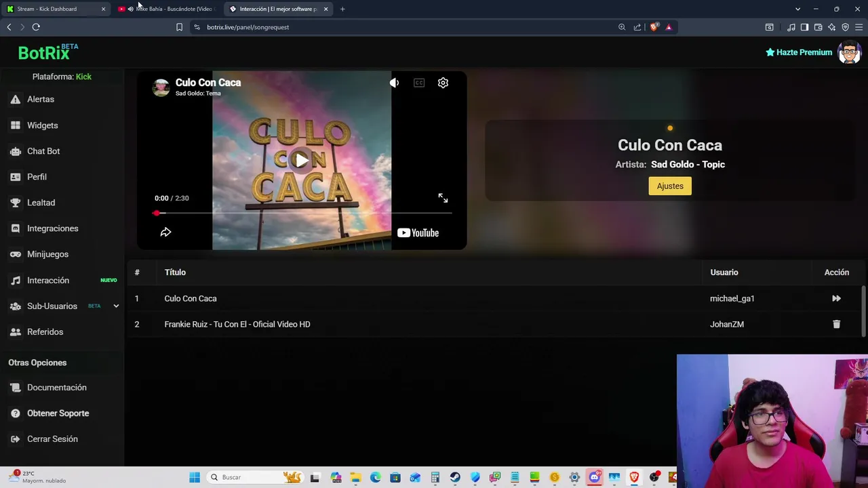Skip the Culo Con Caca song
The width and height of the screenshot is (868, 488).
click(x=836, y=298)
